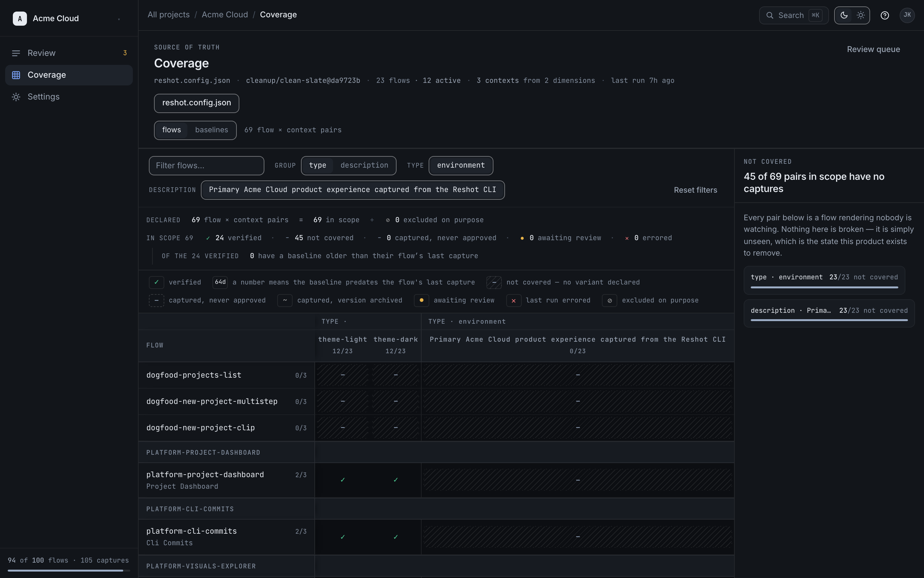
Task: Open the Acme Cloud breadcrumb link
Action: click(225, 14)
